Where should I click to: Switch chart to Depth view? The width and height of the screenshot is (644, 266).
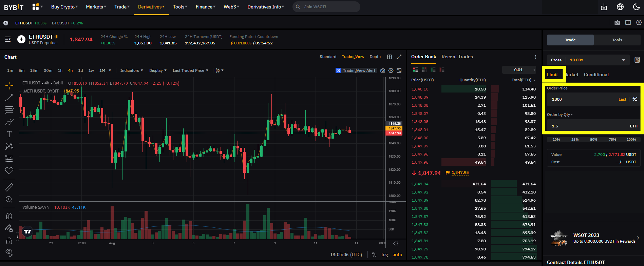[375, 57]
